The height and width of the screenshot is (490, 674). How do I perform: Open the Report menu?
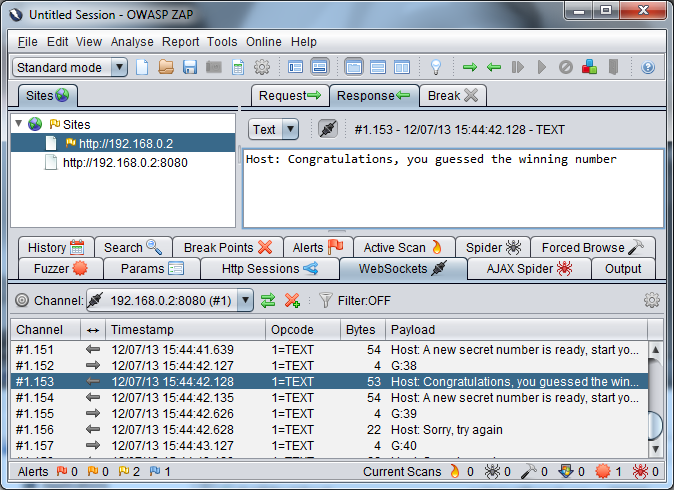tap(180, 42)
